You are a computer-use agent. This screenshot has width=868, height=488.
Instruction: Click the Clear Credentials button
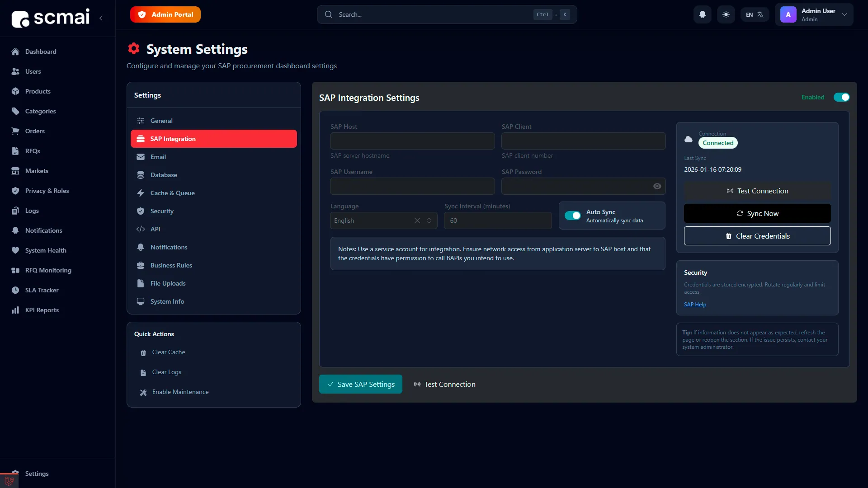(x=757, y=236)
